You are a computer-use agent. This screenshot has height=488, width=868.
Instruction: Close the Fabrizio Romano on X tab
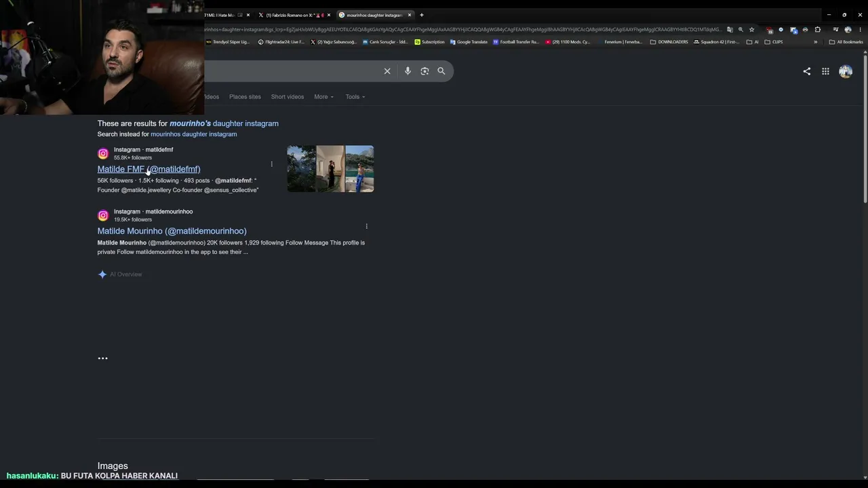[329, 15]
